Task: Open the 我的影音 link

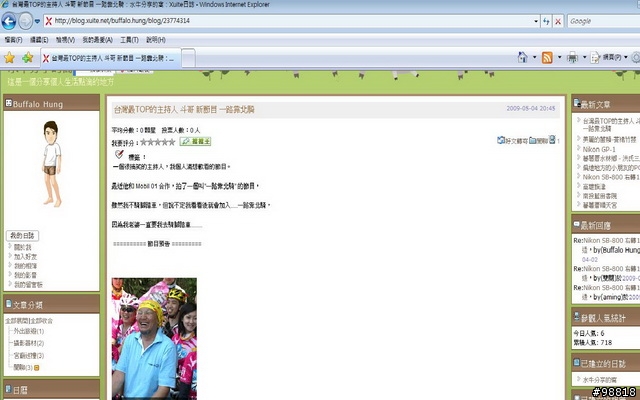Action: (25, 276)
